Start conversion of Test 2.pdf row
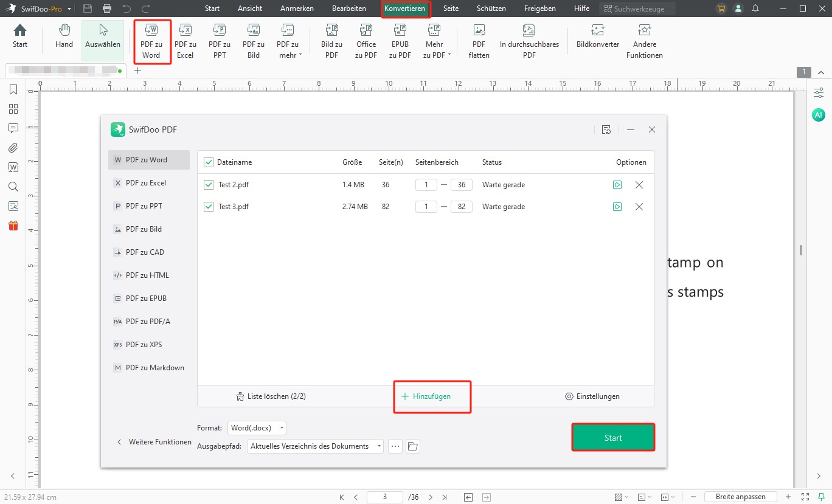The image size is (832, 504). [x=617, y=185]
